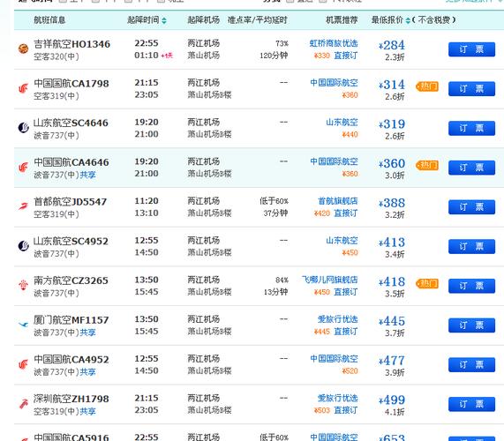Click the Air China logo beside CA4952

23,364
